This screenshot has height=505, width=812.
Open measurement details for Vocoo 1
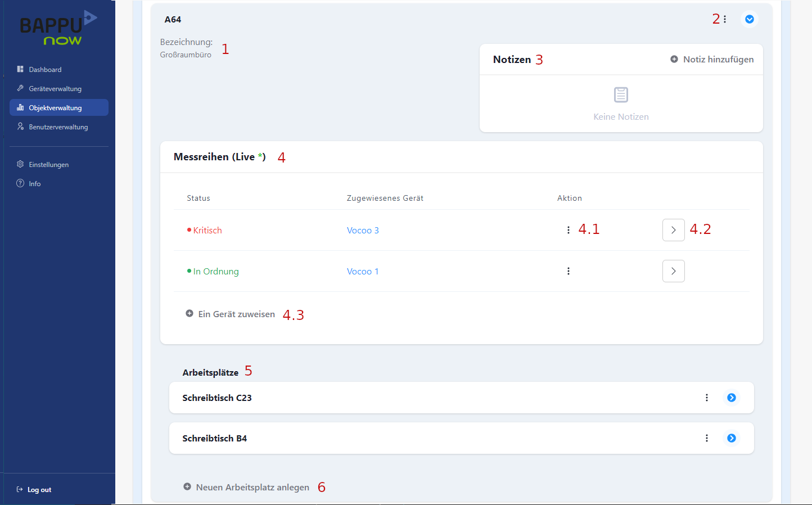[x=674, y=271]
